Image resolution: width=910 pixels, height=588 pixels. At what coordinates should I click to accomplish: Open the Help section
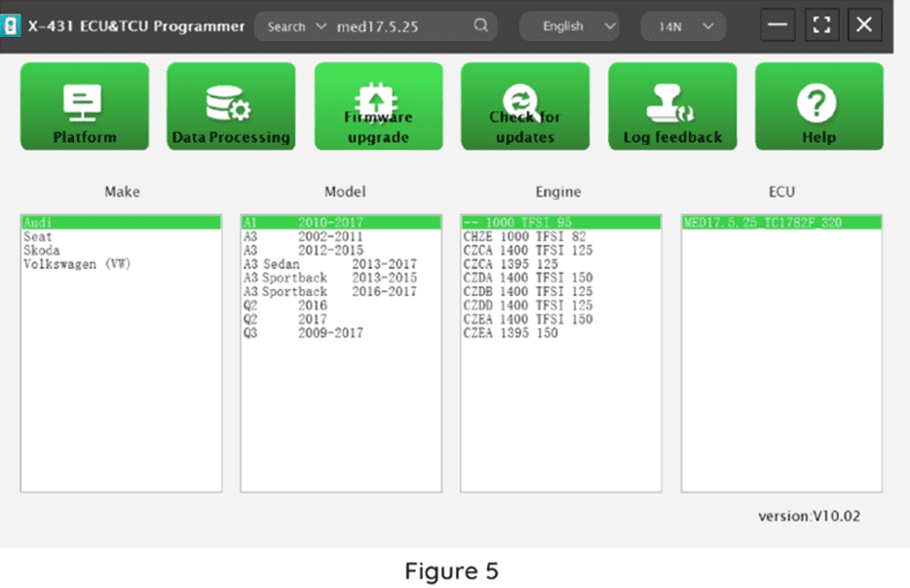coord(819,107)
